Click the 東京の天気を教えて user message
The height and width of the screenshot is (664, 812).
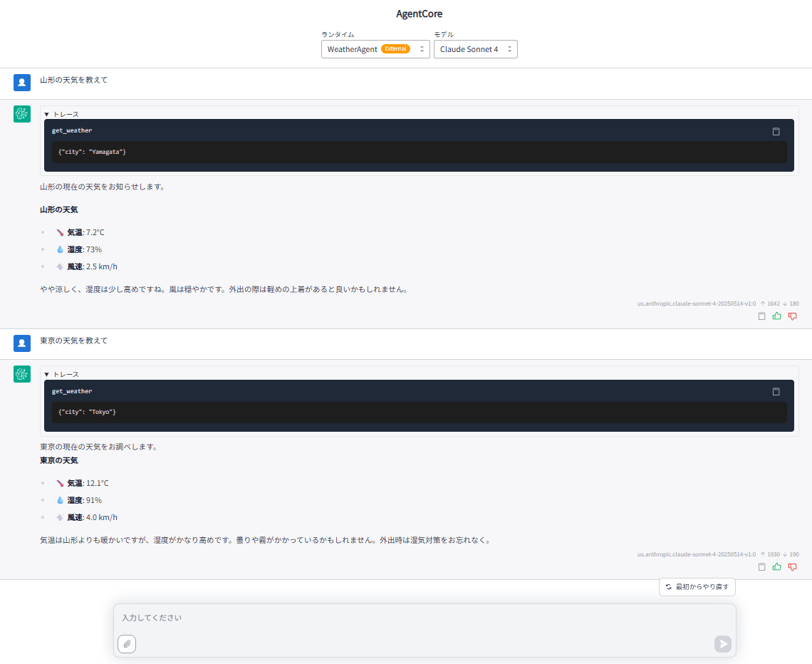pos(74,341)
